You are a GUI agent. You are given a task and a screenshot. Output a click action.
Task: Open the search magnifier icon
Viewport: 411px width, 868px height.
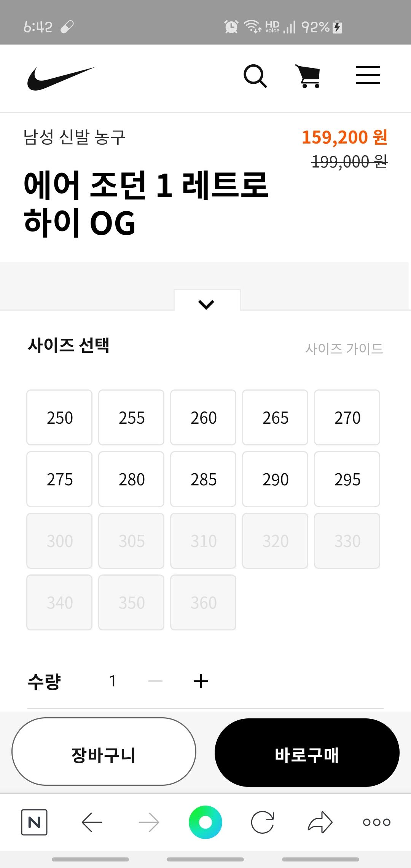(x=255, y=76)
